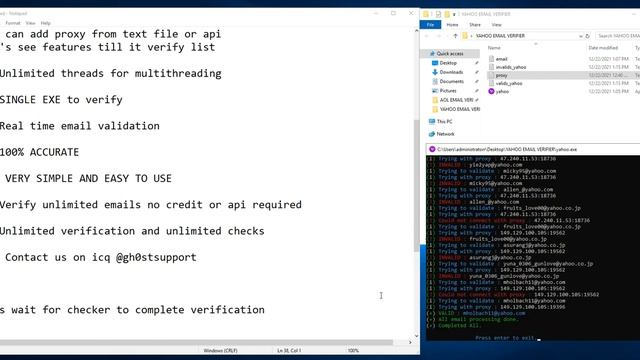Viewport: 640px width, 360px height.
Task: Click 'Real time email validation' line in Notepad
Action: pos(80,126)
